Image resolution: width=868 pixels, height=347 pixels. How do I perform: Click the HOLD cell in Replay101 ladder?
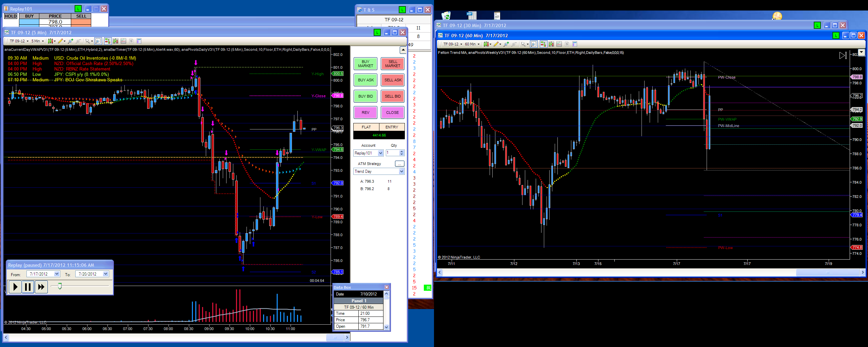point(11,16)
